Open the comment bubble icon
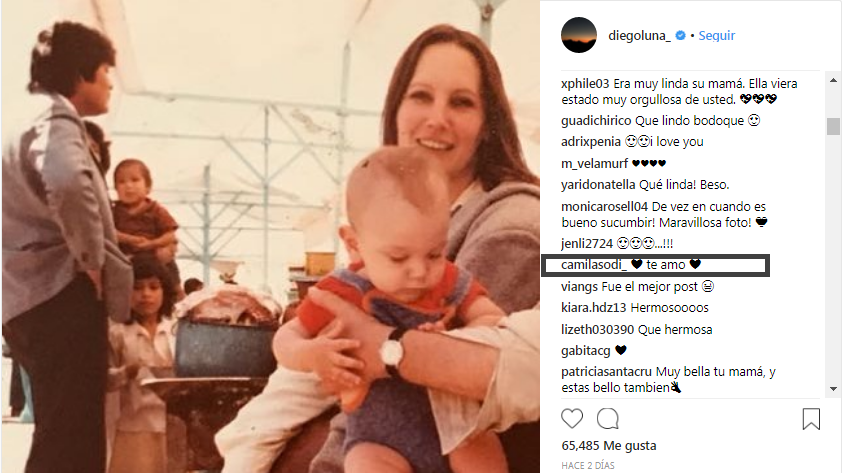The image size is (842, 473). pyautogui.click(x=608, y=419)
